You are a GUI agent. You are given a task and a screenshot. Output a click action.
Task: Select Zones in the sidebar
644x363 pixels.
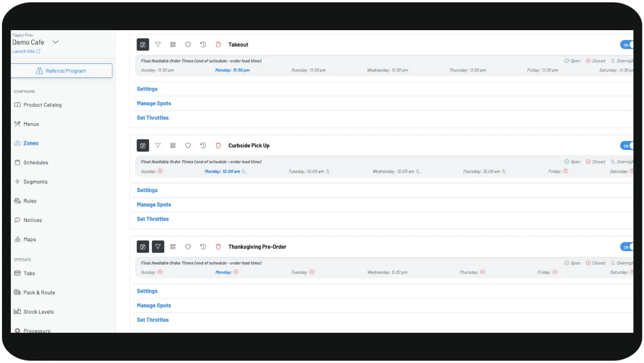pos(26,143)
